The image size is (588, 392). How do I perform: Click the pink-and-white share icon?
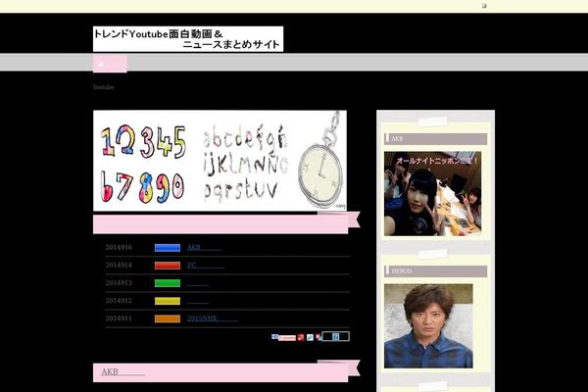(318, 337)
